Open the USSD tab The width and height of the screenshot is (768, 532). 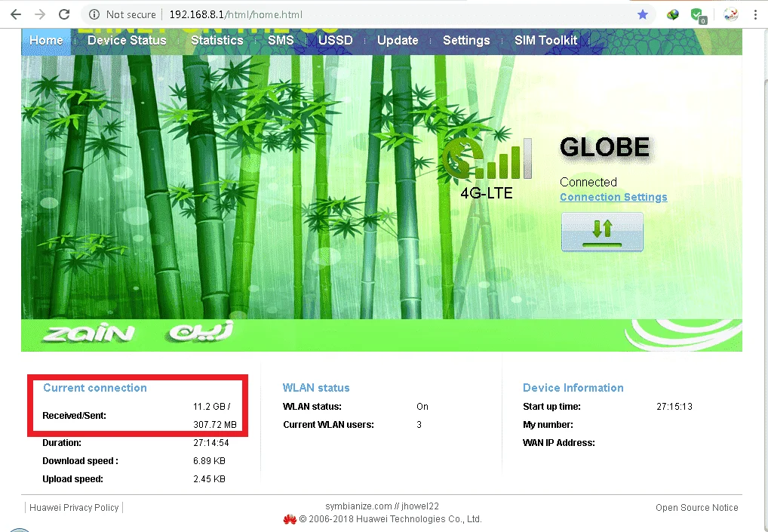point(335,40)
